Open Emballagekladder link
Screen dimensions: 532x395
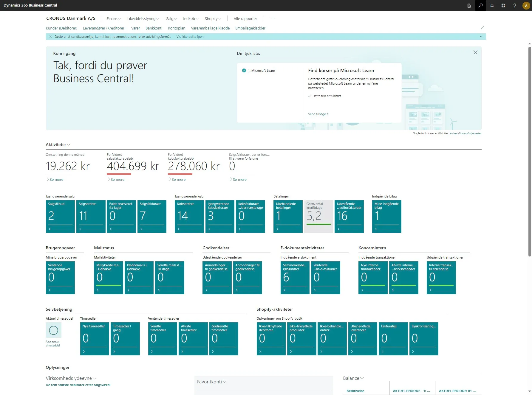click(x=250, y=28)
